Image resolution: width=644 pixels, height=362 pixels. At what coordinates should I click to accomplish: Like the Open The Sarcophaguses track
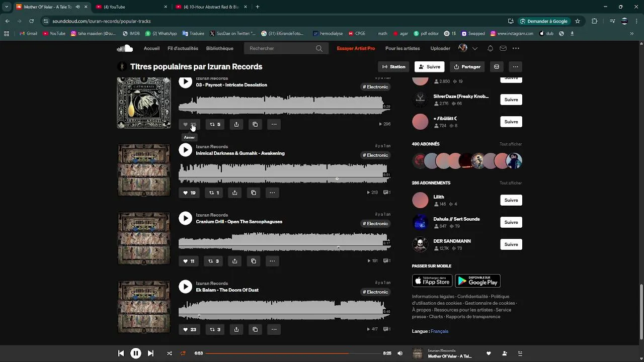(189, 261)
